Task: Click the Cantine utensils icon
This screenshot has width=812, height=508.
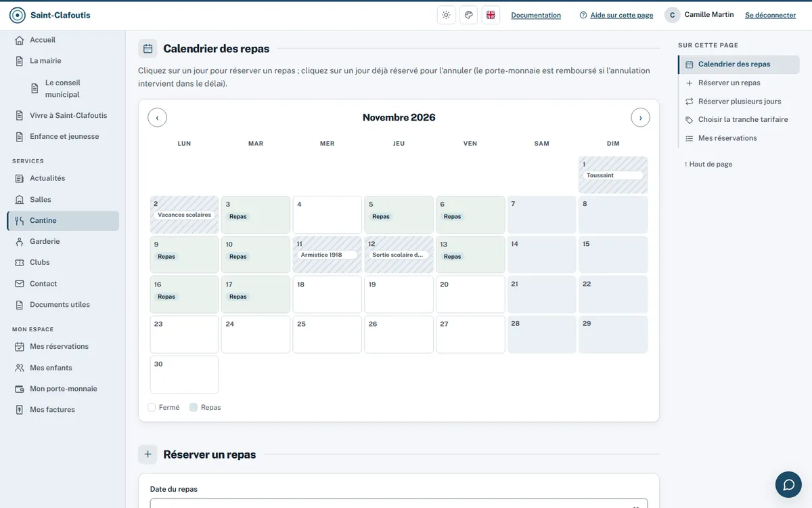Action: [20, 221]
